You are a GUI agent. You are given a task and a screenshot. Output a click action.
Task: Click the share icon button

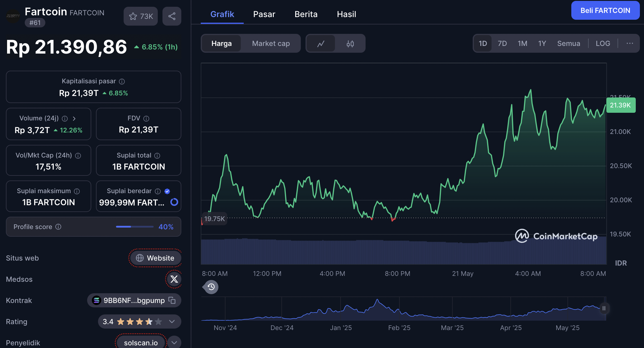(172, 16)
